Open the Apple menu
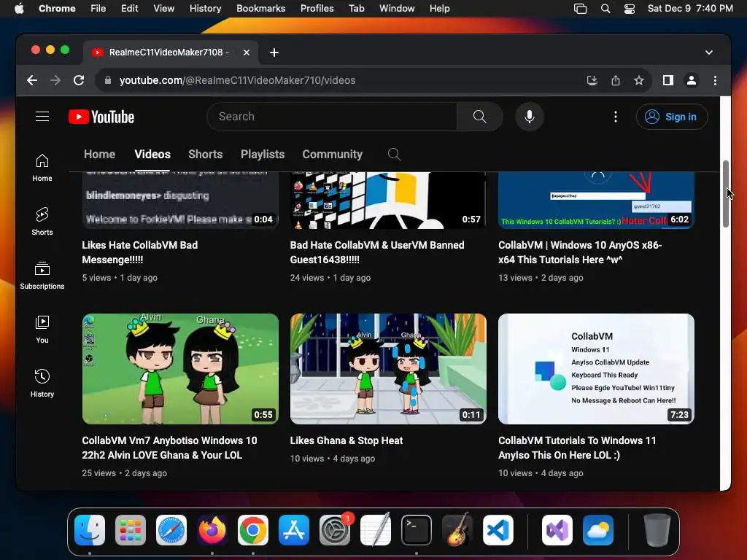The height and width of the screenshot is (560, 747). point(19,9)
